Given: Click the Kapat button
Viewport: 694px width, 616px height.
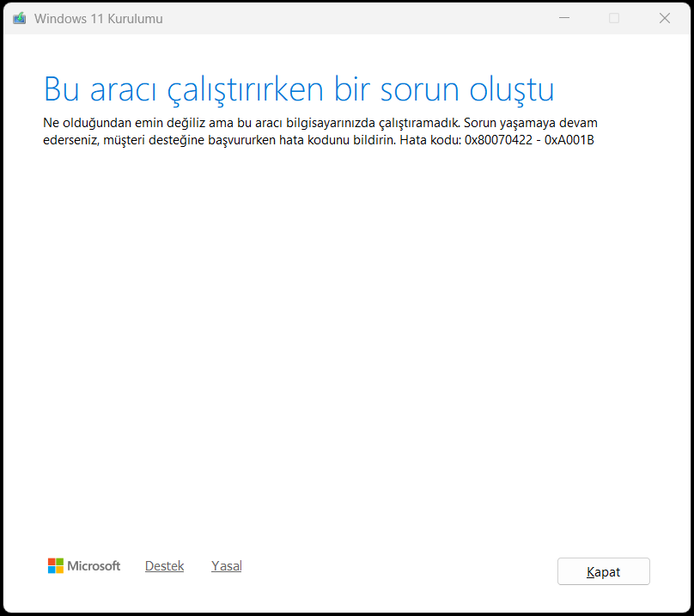Looking at the screenshot, I should [x=603, y=571].
